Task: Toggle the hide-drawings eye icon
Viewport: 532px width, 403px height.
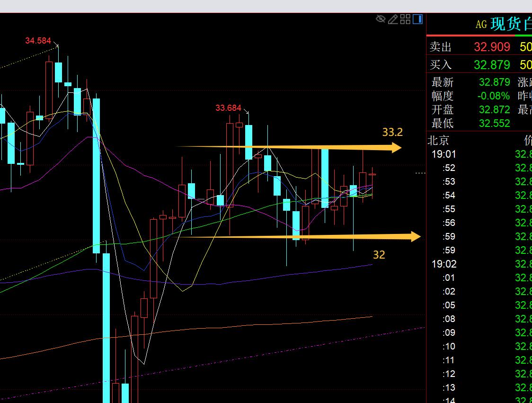Action: 381,19
